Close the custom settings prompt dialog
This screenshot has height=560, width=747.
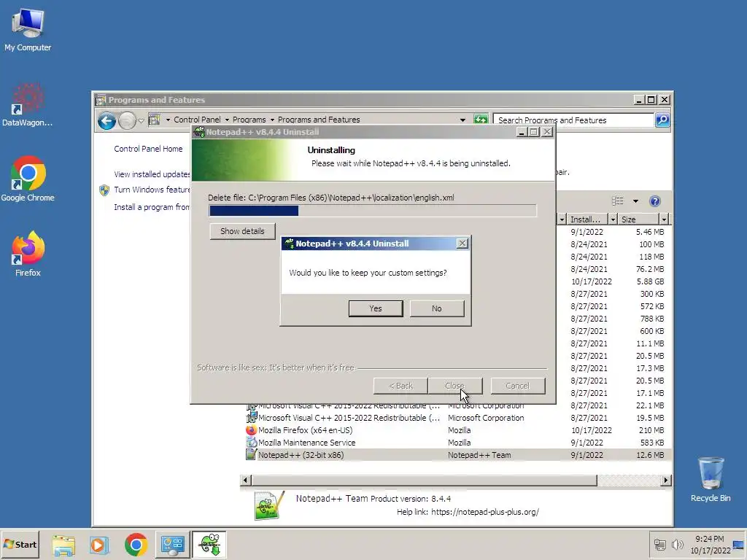462,244
